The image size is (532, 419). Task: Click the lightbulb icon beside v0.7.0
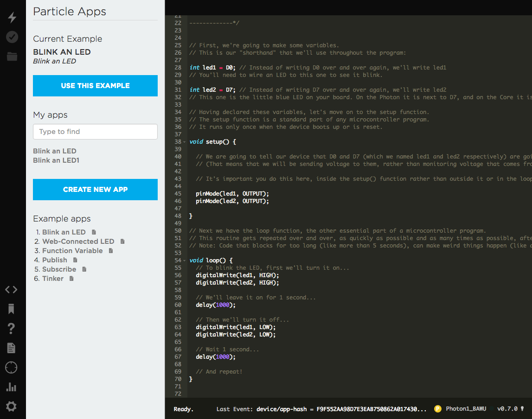click(522, 408)
